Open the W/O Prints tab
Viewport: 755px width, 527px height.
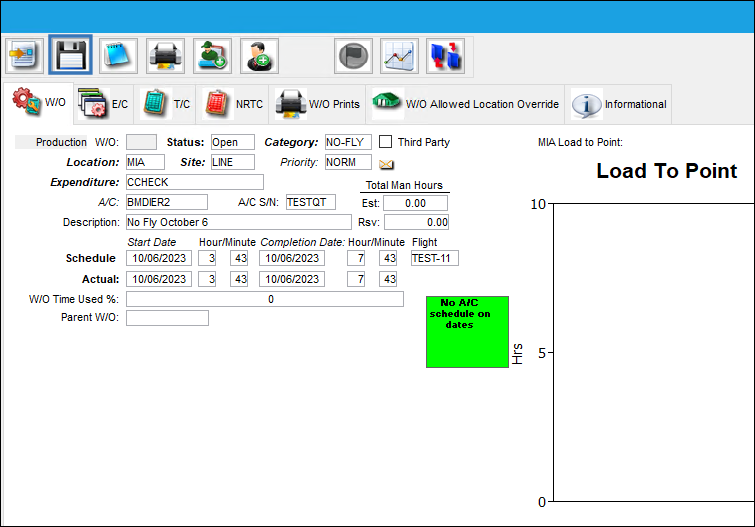click(317, 104)
